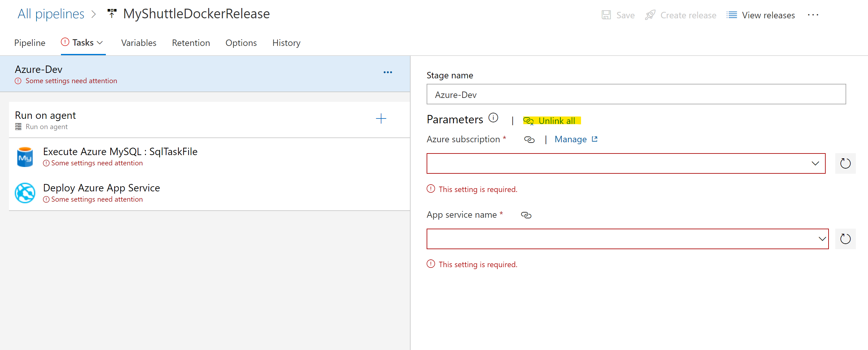Refresh the App service name list

tap(845, 239)
